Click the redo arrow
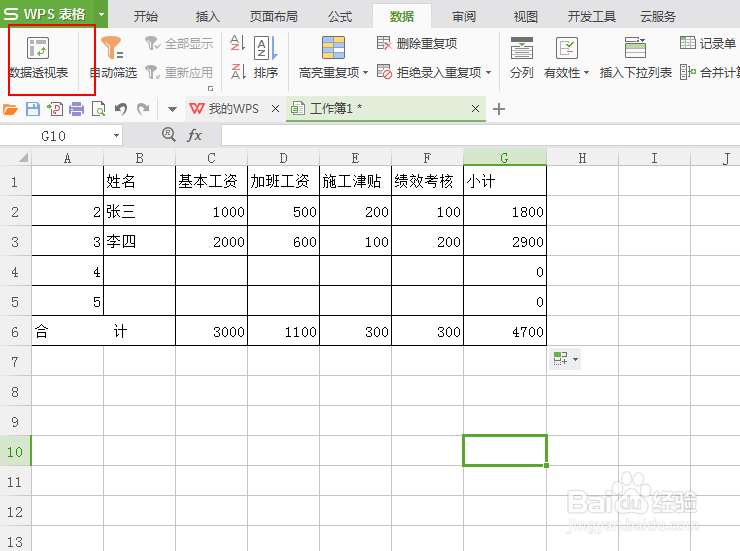 143,109
